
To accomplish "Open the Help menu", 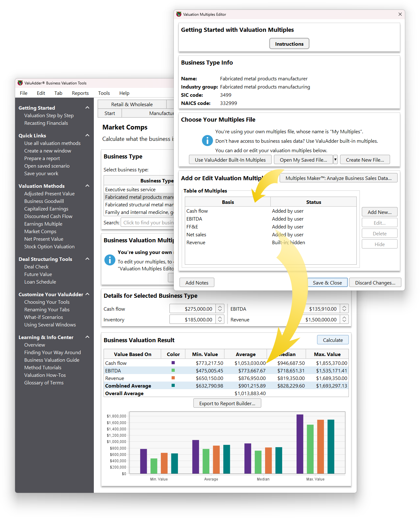I will tap(124, 93).
